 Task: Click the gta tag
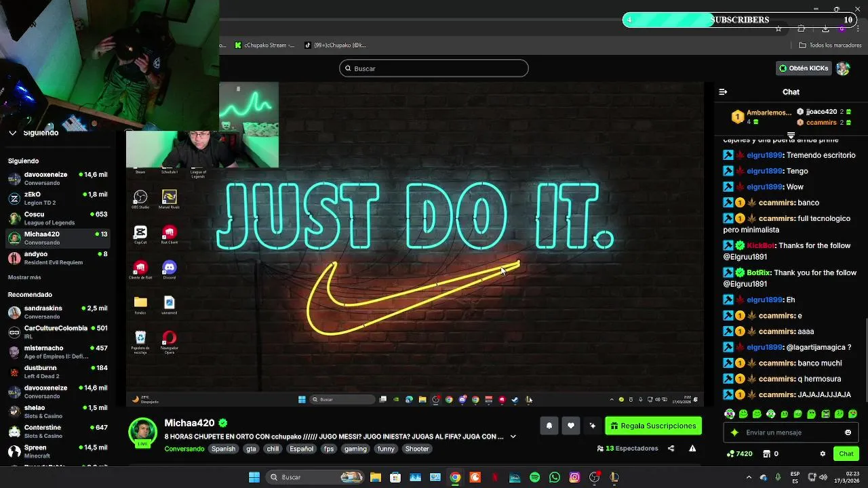pos(251,449)
